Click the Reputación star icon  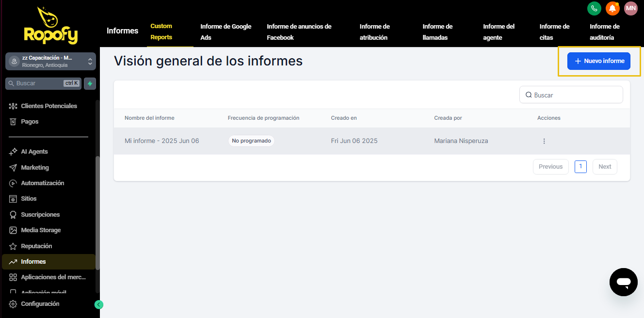pyautogui.click(x=13, y=246)
